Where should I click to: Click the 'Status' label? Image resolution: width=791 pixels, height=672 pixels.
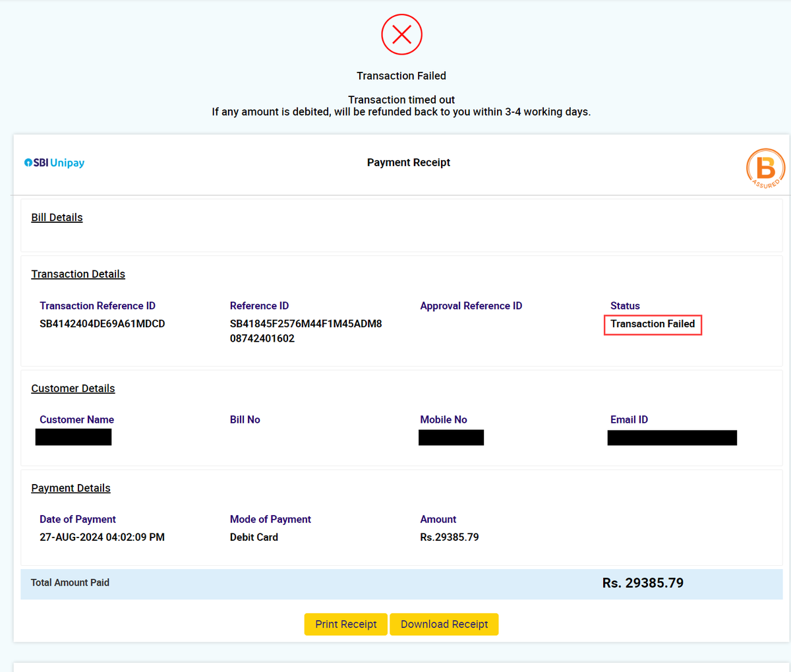pos(625,306)
